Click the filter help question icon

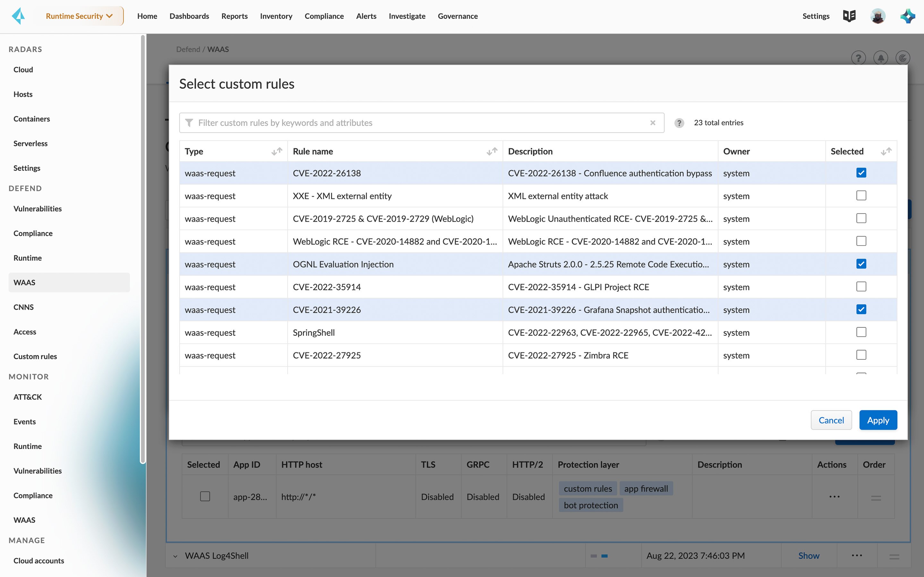tap(679, 123)
